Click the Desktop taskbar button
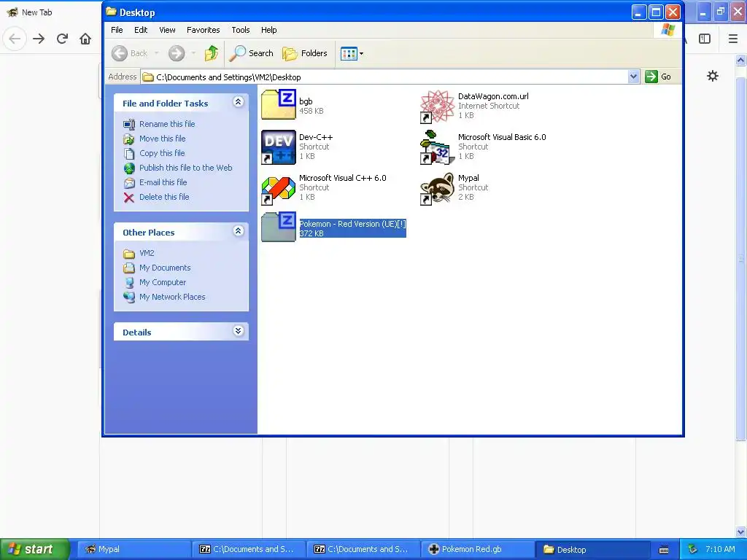The width and height of the screenshot is (747, 560). click(592, 549)
